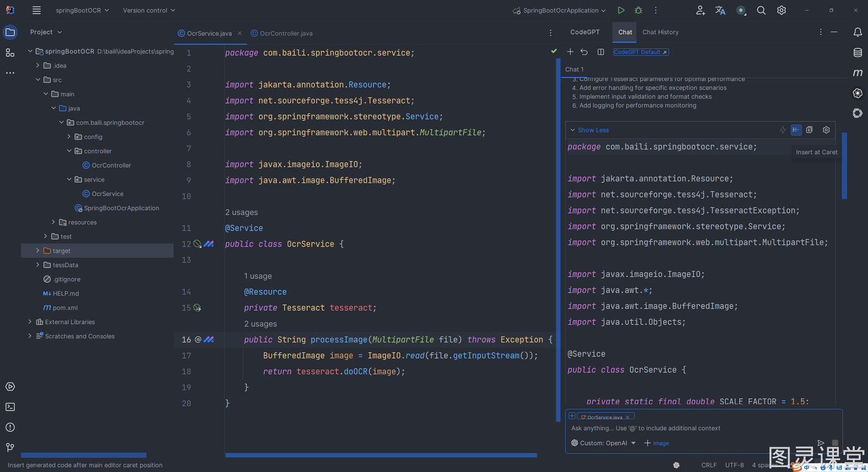
Task: Open more run actions menu
Action: [656, 10]
